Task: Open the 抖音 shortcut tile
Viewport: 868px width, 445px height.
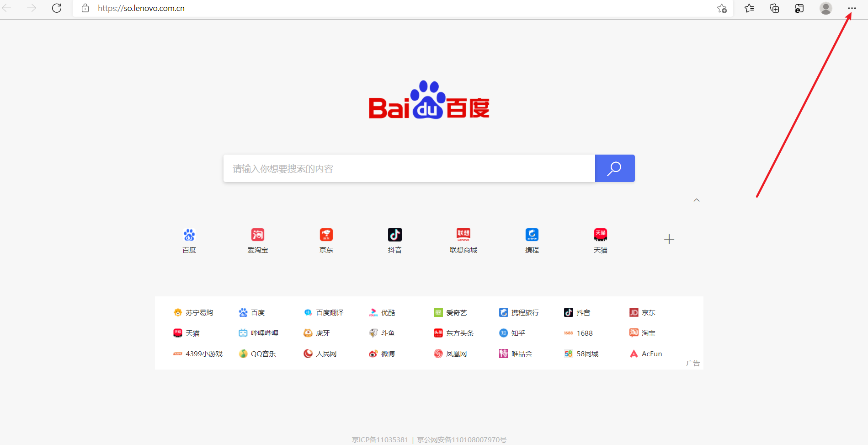Action: pyautogui.click(x=394, y=240)
